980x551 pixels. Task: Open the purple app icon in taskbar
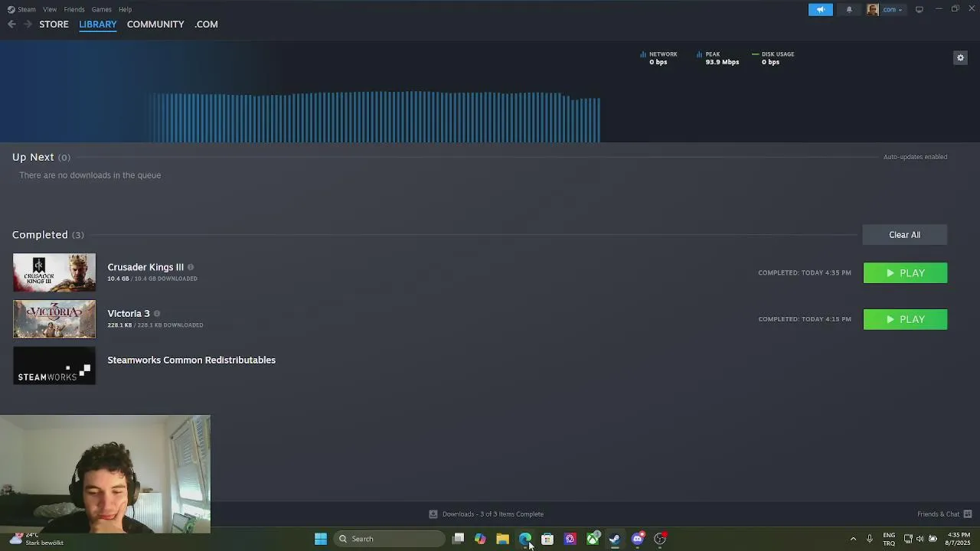point(570,539)
